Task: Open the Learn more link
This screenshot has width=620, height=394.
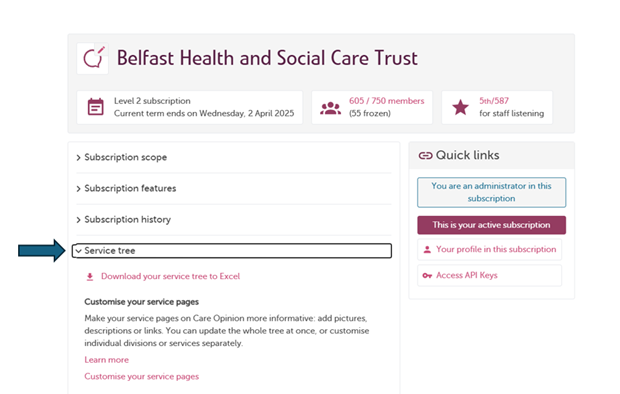Action: click(x=106, y=360)
